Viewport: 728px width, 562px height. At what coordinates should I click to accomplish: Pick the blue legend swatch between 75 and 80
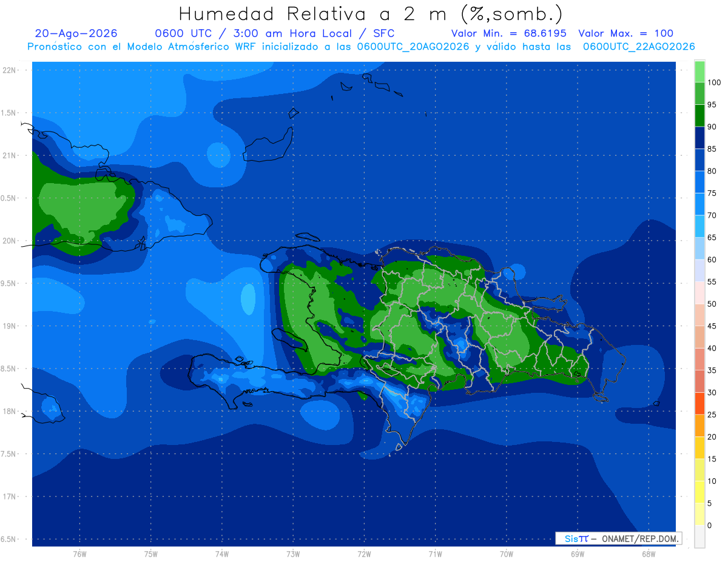(699, 182)
